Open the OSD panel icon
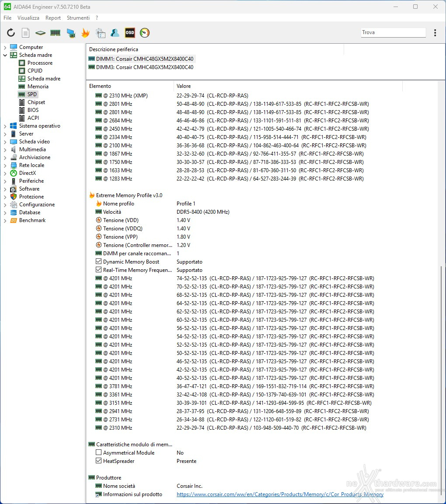446x504 pixels. coord(130,32)
